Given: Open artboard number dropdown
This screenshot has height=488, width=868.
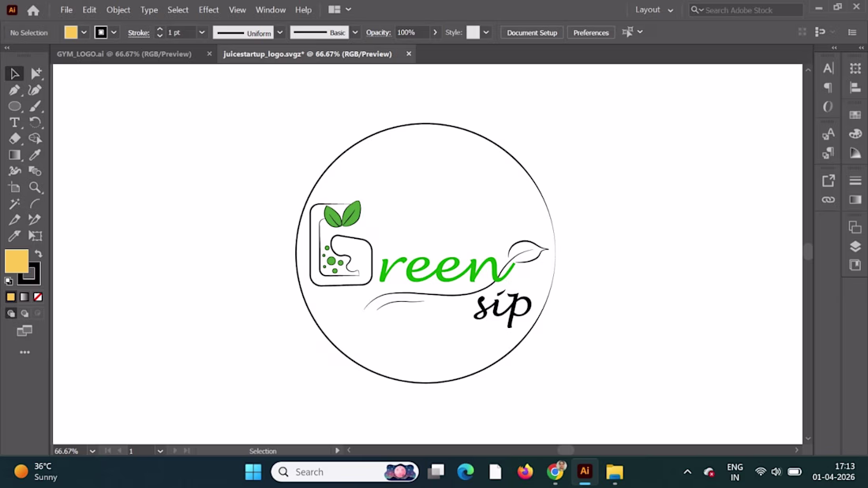Looking at the screenshot, I should (160, 451).
